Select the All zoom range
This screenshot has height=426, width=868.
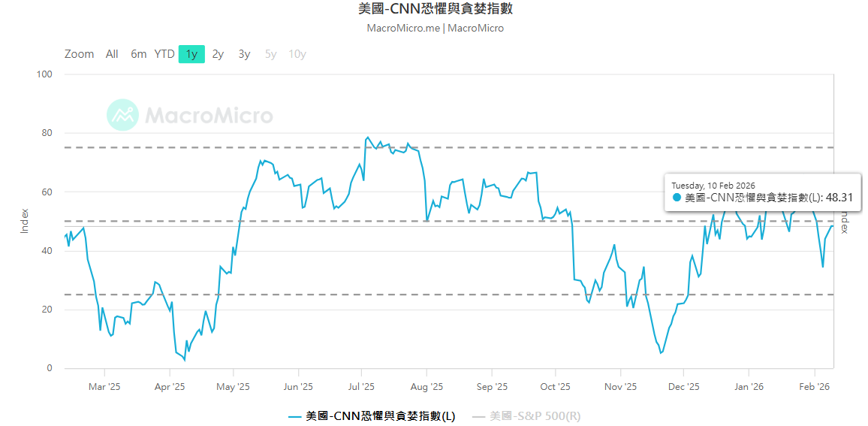point(112,54)
